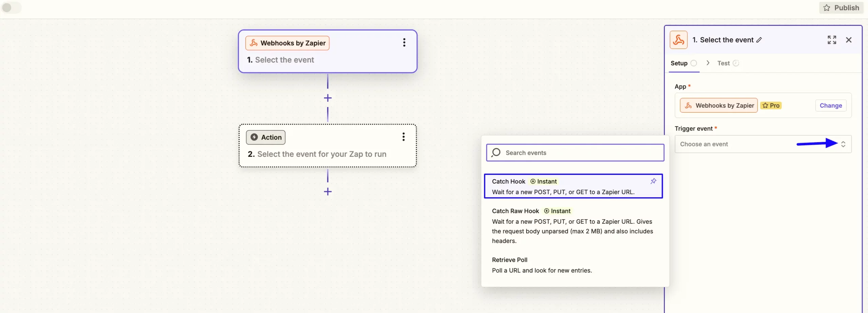
Task: Close the step editor panel
Action: (x=849, y=40)
